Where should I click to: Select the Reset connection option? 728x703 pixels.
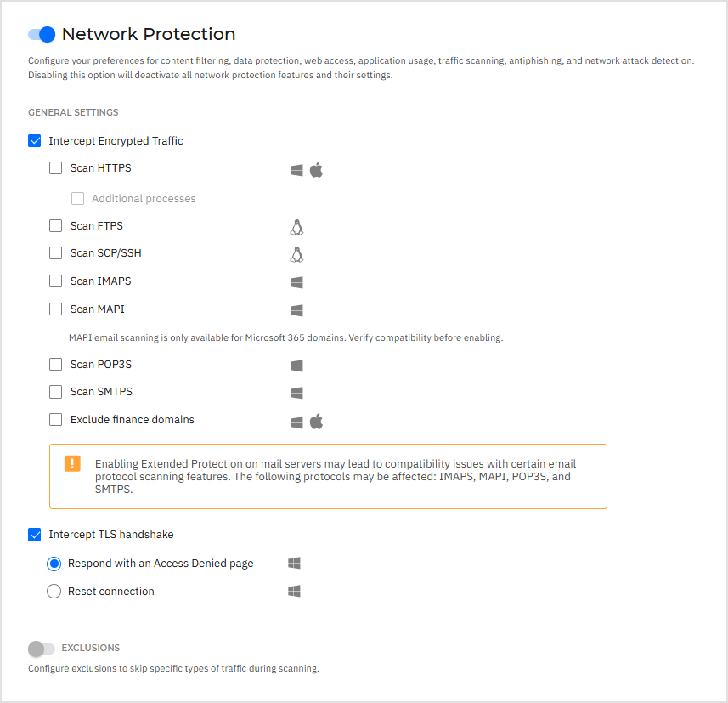click(54, 590)
